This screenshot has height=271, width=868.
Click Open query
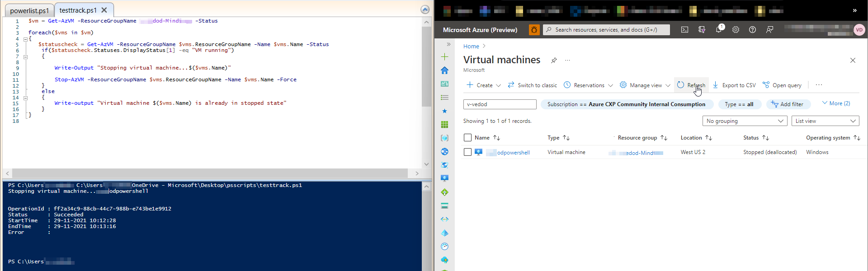[x=782, y=85]
